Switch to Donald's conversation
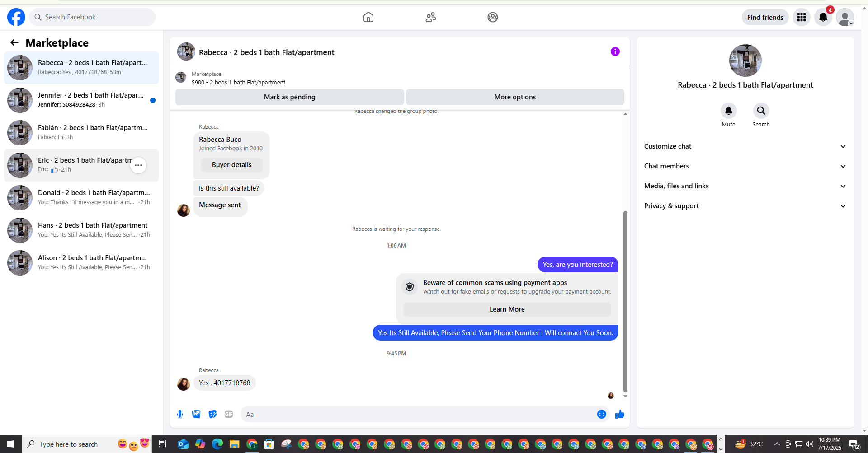 pyautogui.click(x=81, y=198)
